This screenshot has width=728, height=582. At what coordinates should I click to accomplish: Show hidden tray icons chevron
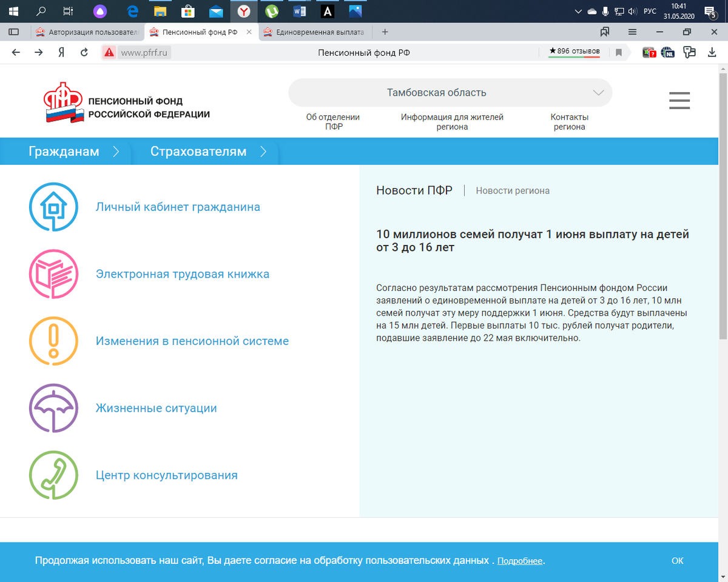[x=578, y=11]
